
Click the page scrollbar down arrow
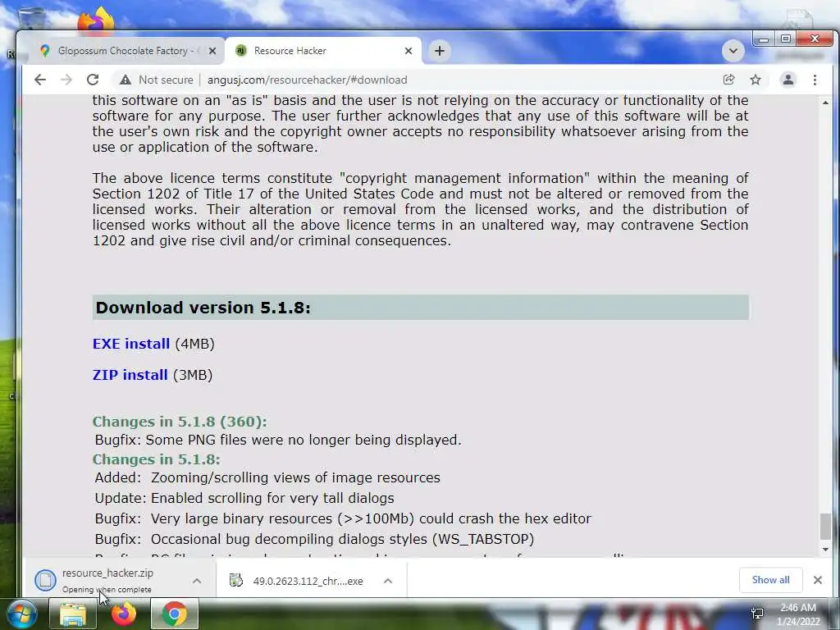click(x=825, y=550)
